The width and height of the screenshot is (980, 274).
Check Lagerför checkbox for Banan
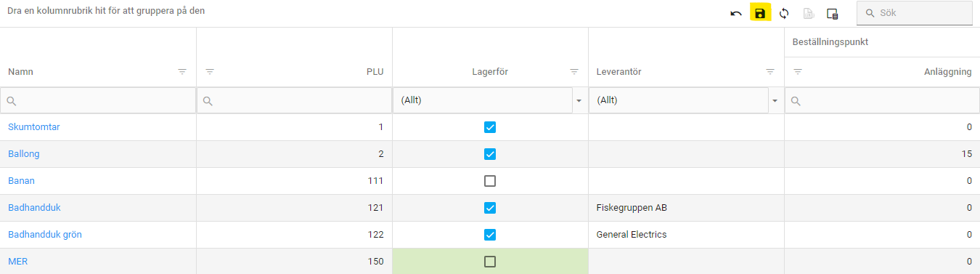(x=490, y=181)
